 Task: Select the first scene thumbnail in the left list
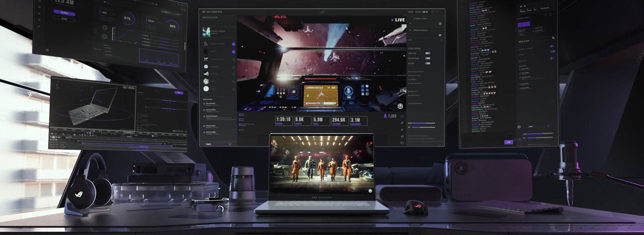[x=206, y=31]
